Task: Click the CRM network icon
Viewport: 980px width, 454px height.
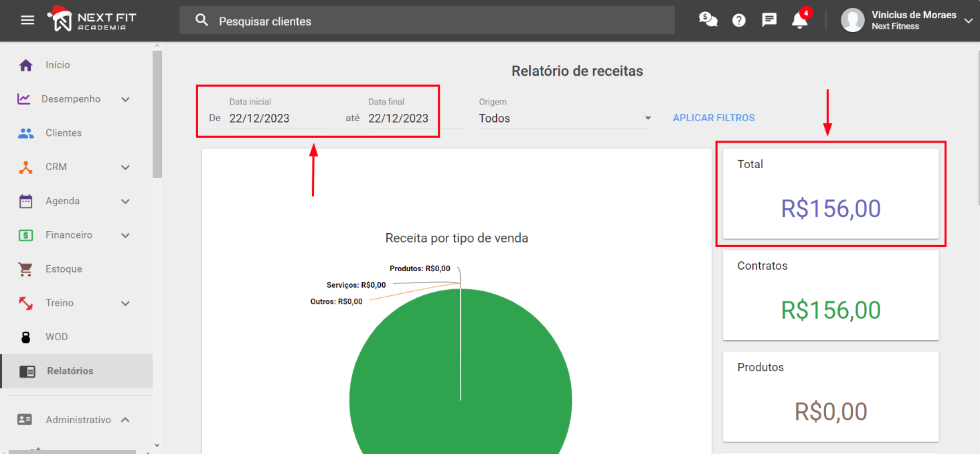Action: point(25,167)
